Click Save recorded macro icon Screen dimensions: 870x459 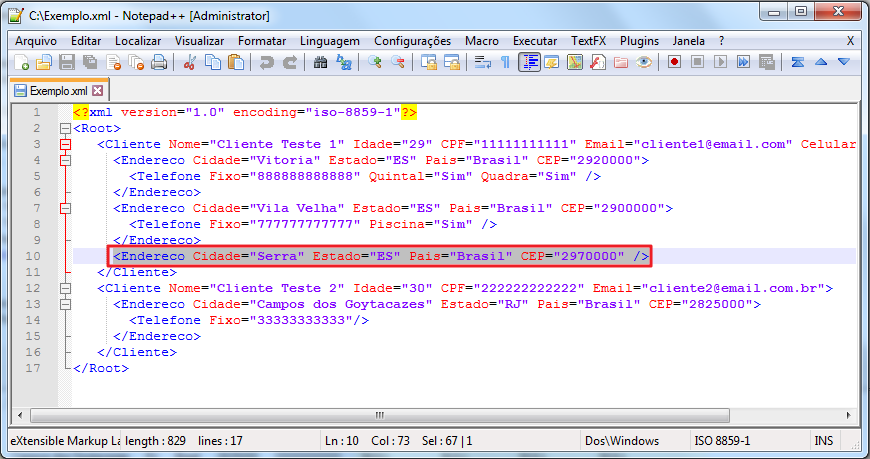point(767,62)
